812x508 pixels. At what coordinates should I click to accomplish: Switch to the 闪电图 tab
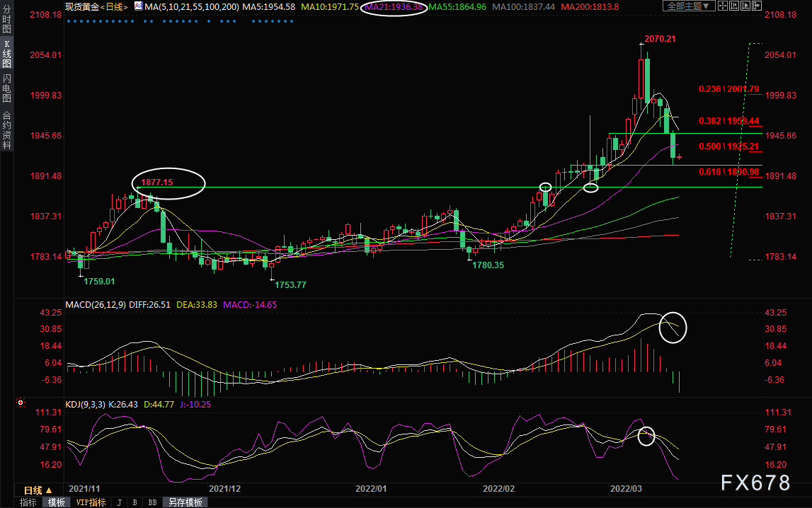coord(7,88)
